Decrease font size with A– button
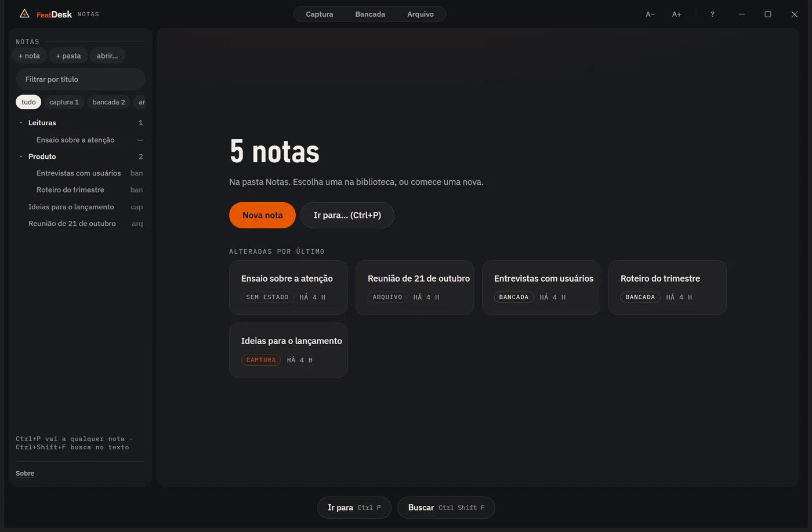812x532 pixels. [650, 14]
